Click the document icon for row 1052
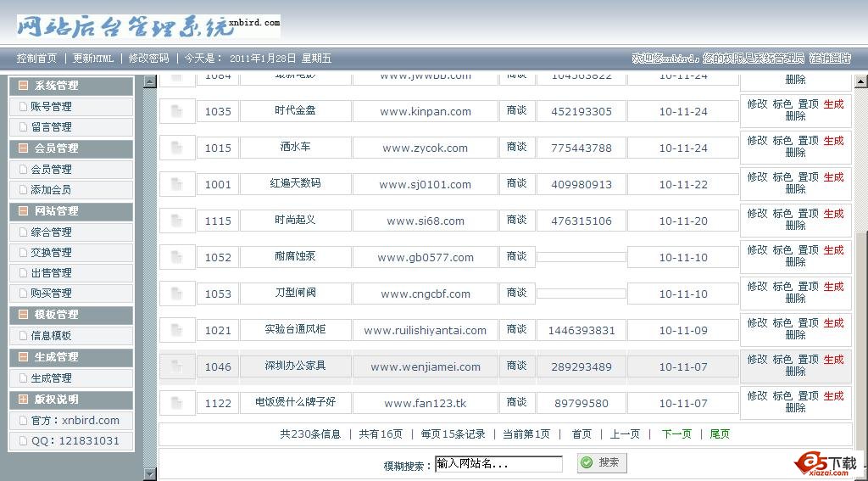Screen dimensions: 868x481 click(x=176, y=257)
